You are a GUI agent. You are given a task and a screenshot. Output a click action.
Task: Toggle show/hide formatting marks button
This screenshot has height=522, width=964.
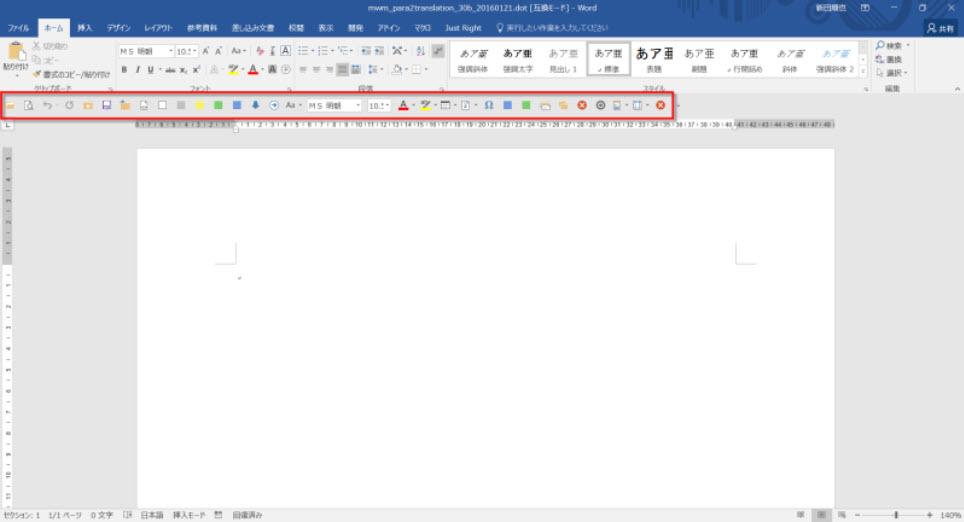pos(438,51)
